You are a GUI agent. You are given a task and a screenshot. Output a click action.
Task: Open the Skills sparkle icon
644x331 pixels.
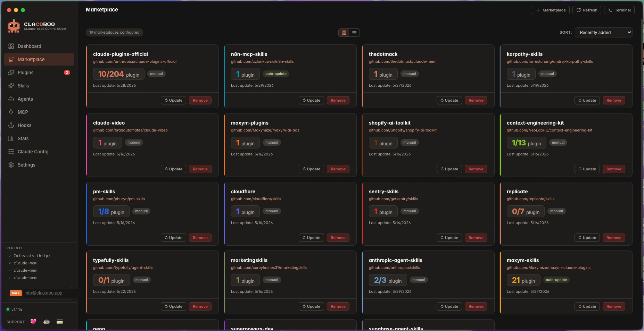11,86
